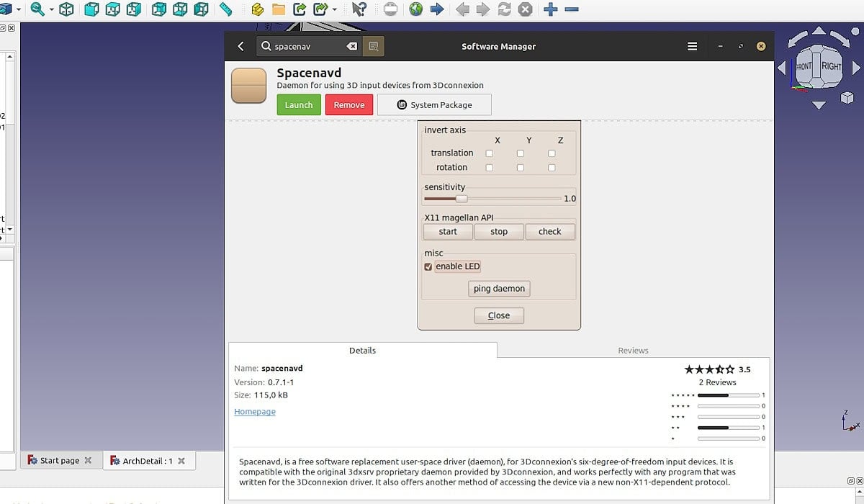Start the X11 magellan API

tap(448, 232)
